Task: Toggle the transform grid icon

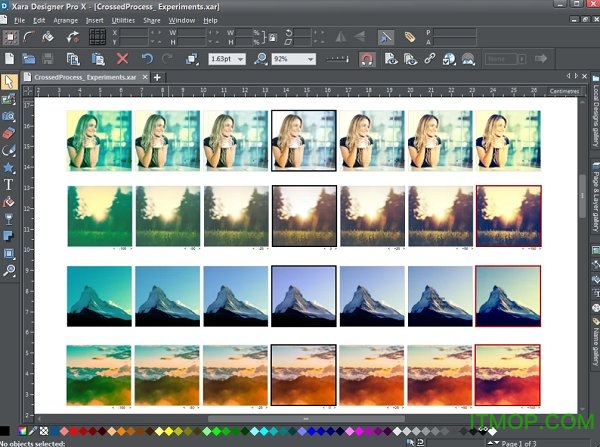Action: tap(97, 37)
